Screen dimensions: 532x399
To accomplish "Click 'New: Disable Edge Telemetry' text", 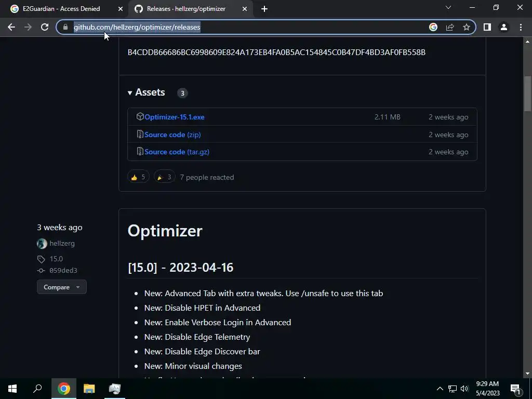I will (197, 337).
